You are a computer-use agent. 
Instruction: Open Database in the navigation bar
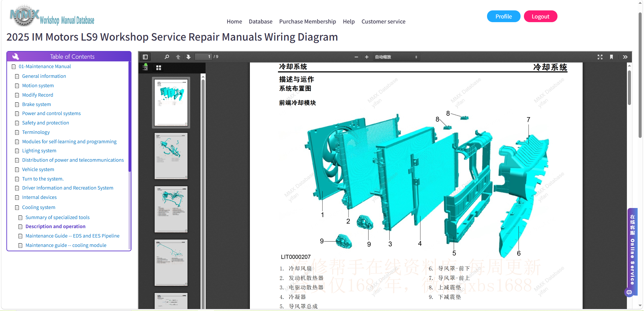pos(261,21)
